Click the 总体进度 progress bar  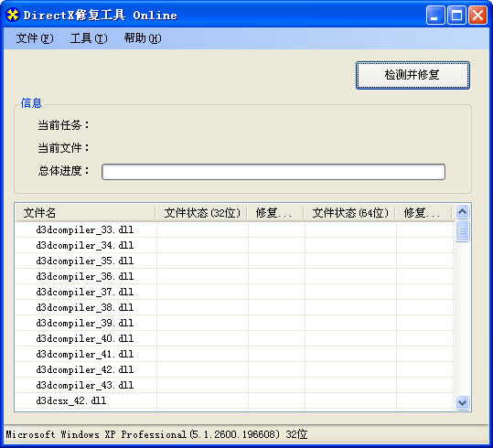point(273,172)
